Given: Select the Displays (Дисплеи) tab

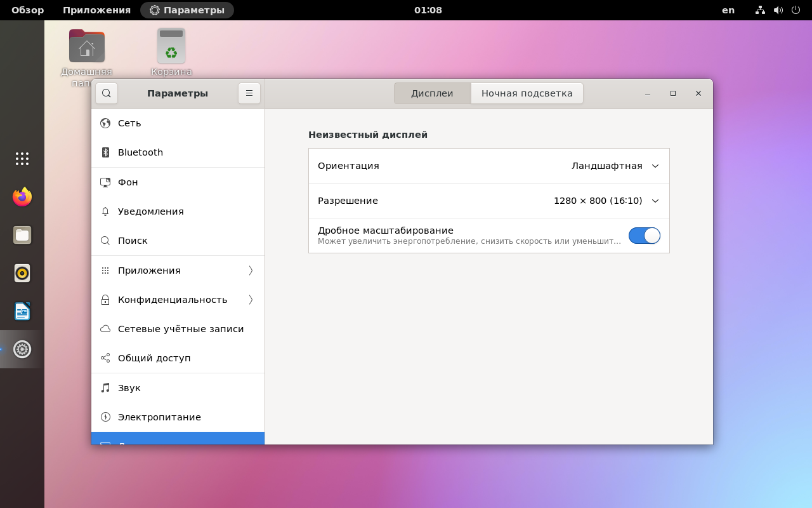Looking at the screenshot, I should (x=432, y=93).
